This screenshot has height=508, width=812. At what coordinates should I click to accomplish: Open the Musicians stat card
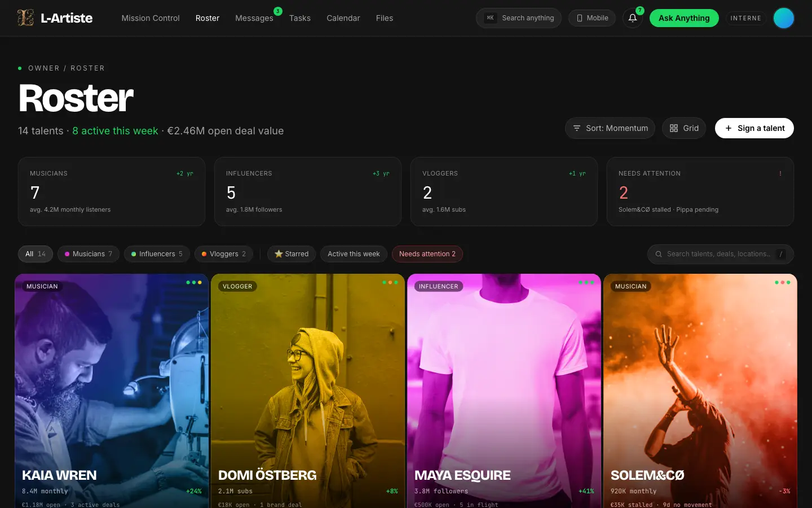[112, 191]
